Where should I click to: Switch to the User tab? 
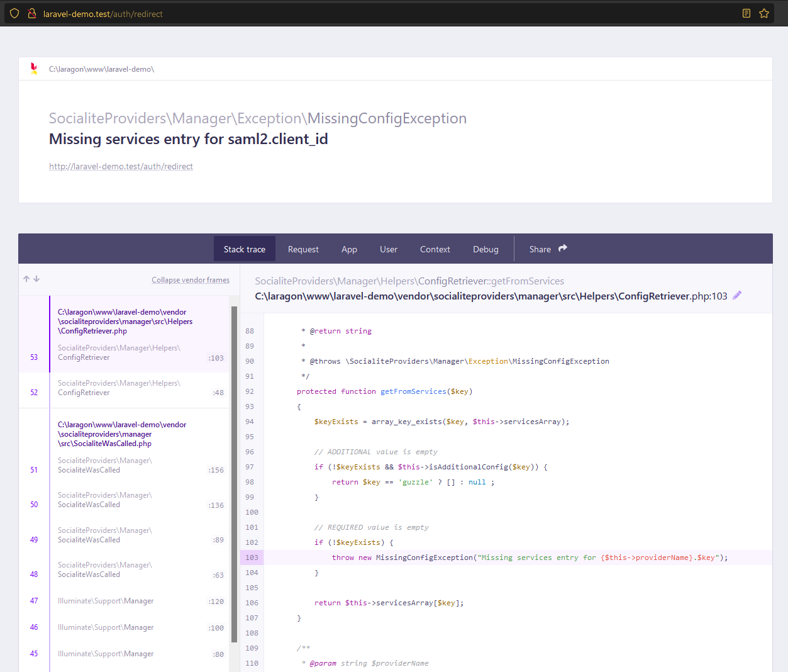[389, 249]
